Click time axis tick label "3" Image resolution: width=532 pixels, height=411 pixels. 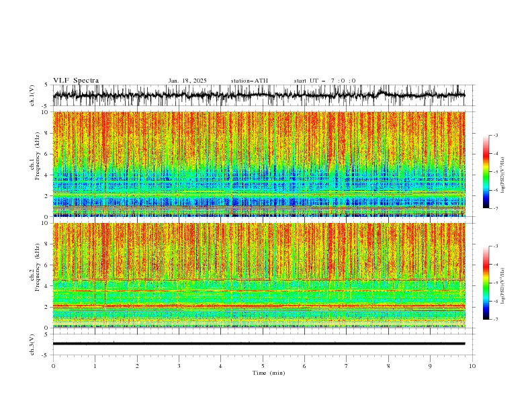179,366
